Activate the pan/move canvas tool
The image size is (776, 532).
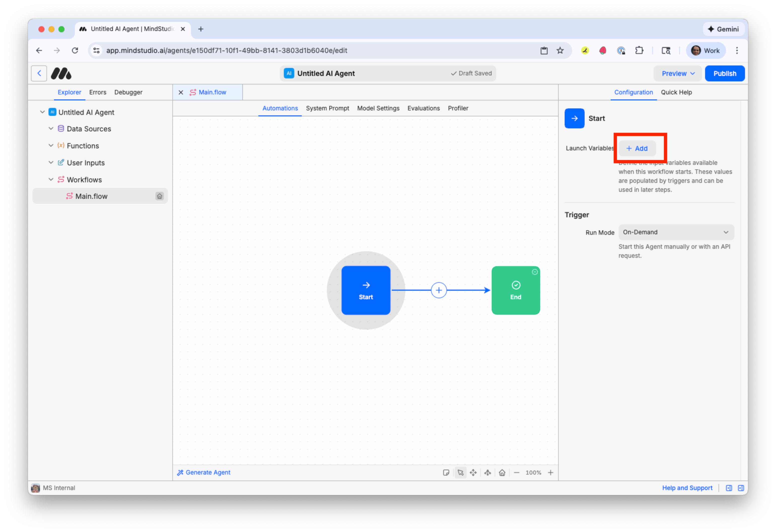tap(473, 473)
